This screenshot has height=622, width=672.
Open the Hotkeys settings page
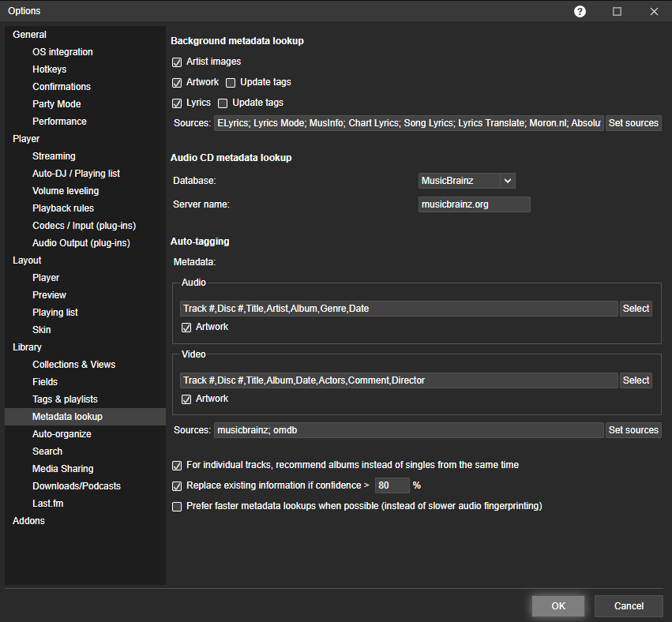[49, 69]
